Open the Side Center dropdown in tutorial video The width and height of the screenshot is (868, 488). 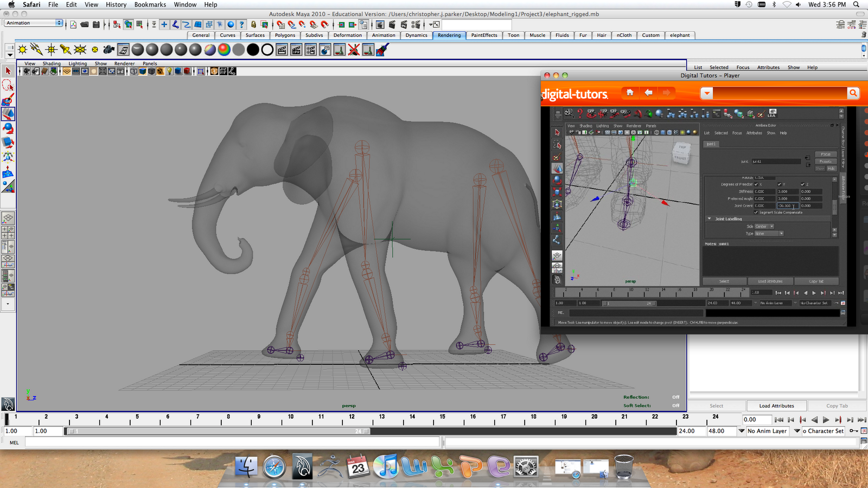pos(764,227)
